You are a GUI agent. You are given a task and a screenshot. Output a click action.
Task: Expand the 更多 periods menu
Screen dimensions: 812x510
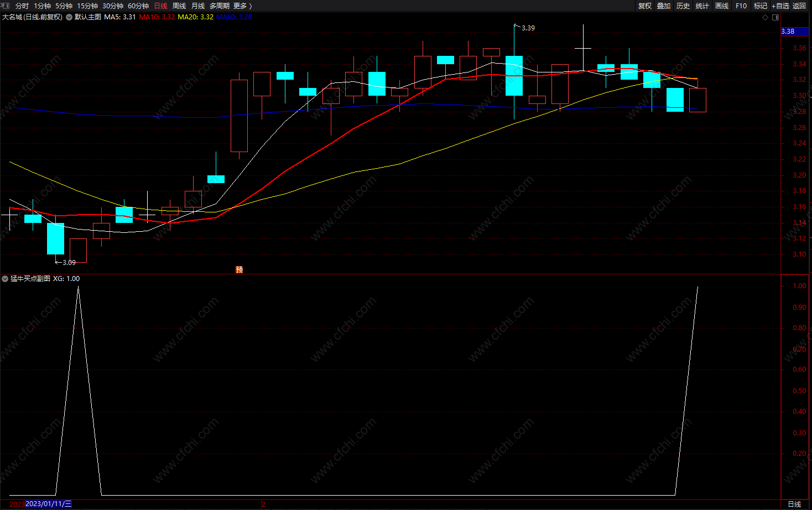(242, 6)
